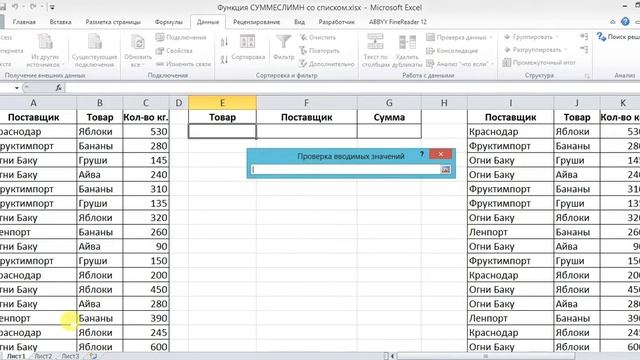Click the Товар header cell in column E
This screenshot has width=640, height=360.
point(222,117)
